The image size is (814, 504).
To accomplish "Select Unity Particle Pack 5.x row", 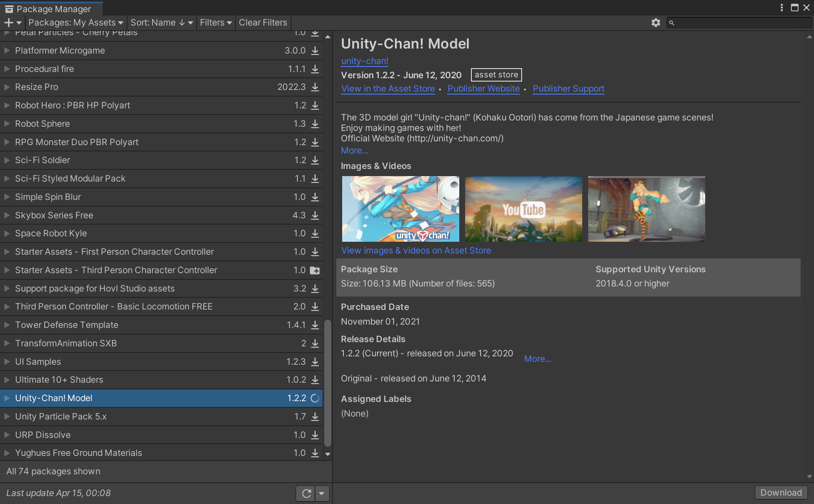I will [161, 417].
